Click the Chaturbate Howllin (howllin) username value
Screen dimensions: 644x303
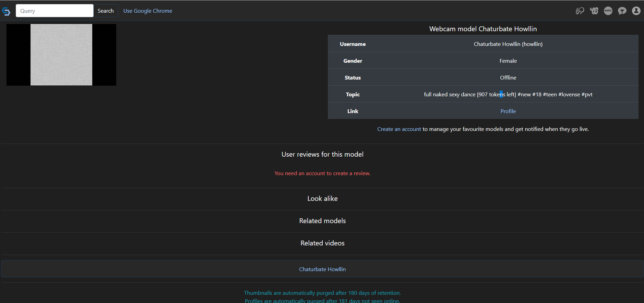pos(508,44)
